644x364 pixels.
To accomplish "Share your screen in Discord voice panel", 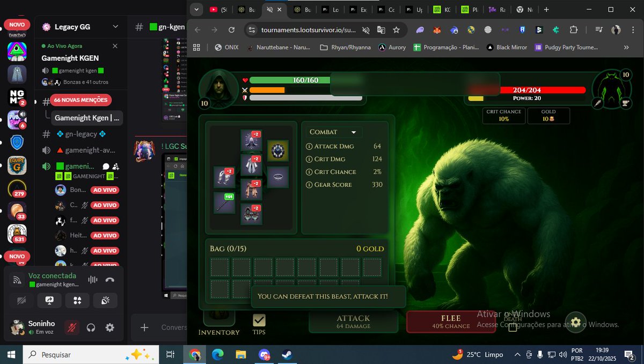I will click(x=49, y=301).
